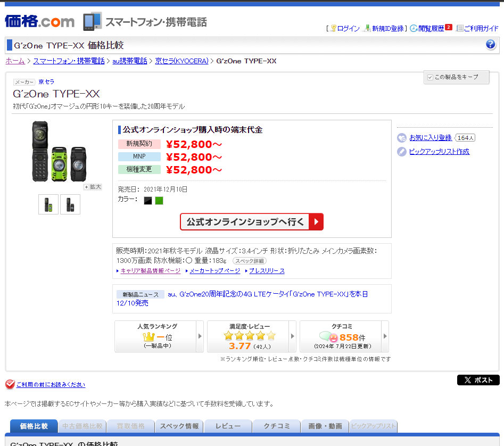Select the 画像・動画 tab

tap(325, 426)
